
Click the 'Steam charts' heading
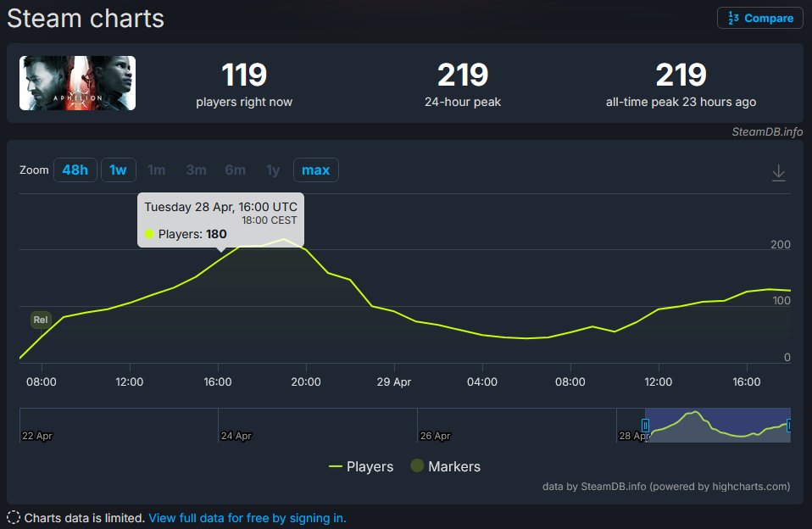86,19
